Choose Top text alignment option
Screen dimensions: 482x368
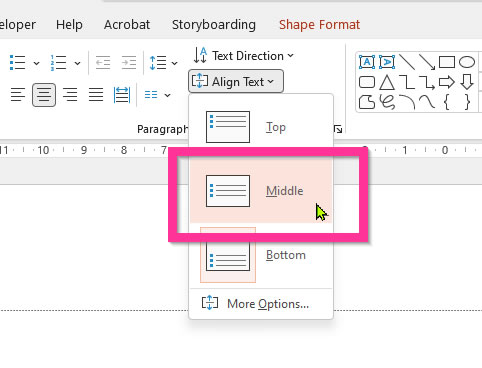point(261,127)
